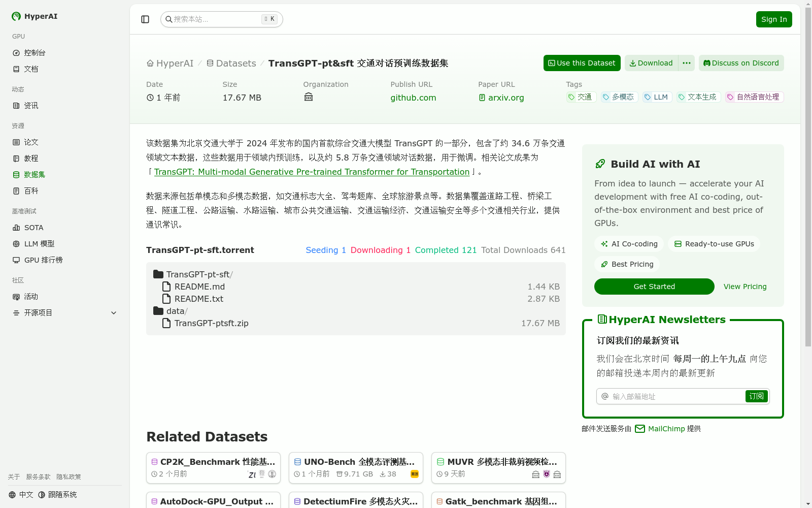Click the data folder entry

pyautogui.click(x=171, y=311)
